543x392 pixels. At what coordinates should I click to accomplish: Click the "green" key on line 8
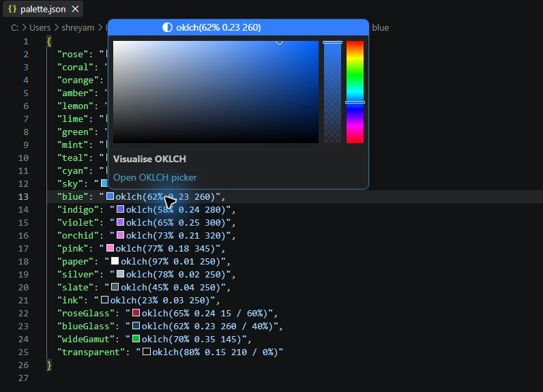tap(75, 132)
